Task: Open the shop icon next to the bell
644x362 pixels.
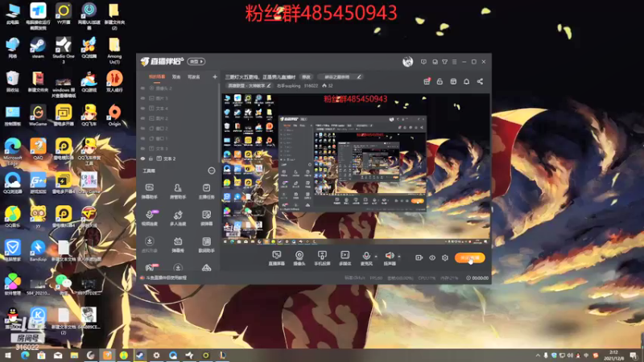Action: (x=453, y=81)
